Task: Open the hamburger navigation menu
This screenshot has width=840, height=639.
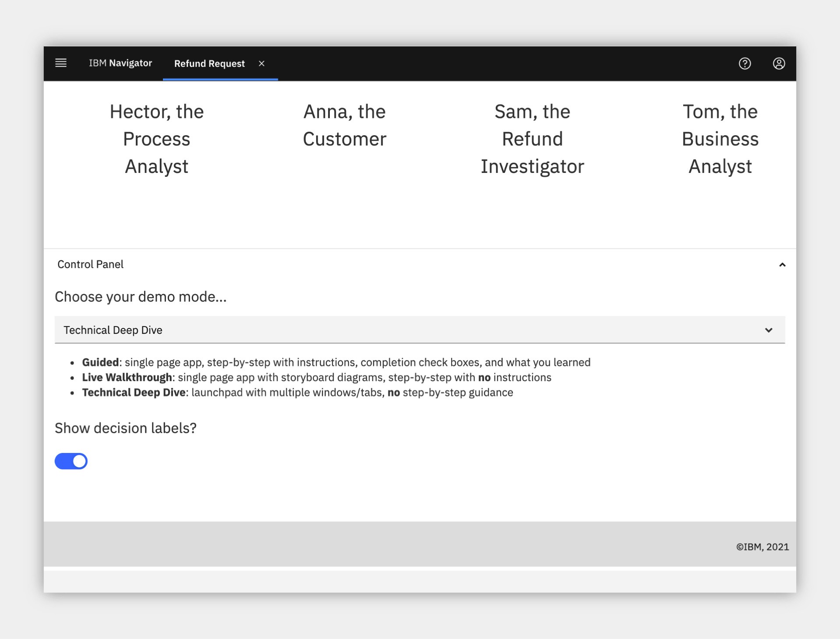Action: 61,63
